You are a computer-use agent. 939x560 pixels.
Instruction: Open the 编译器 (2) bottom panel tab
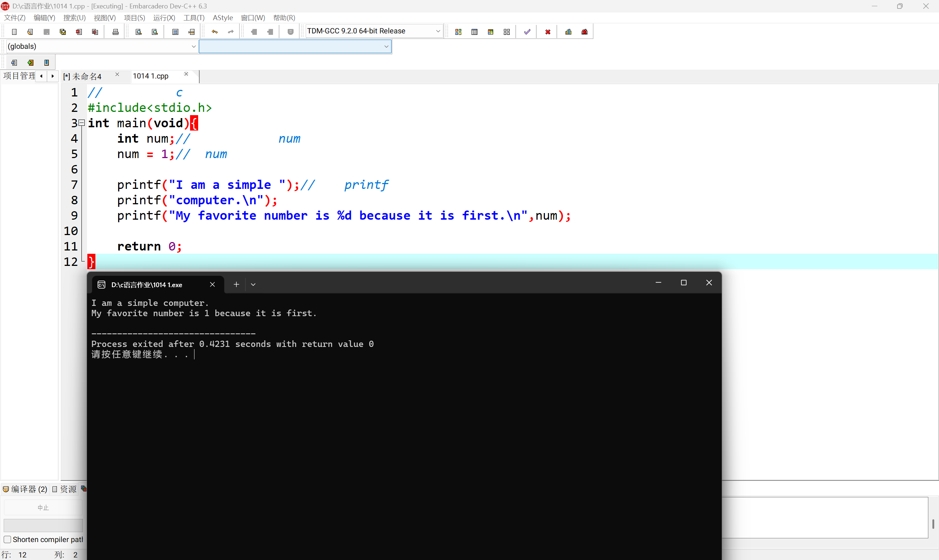pos(25,489)
